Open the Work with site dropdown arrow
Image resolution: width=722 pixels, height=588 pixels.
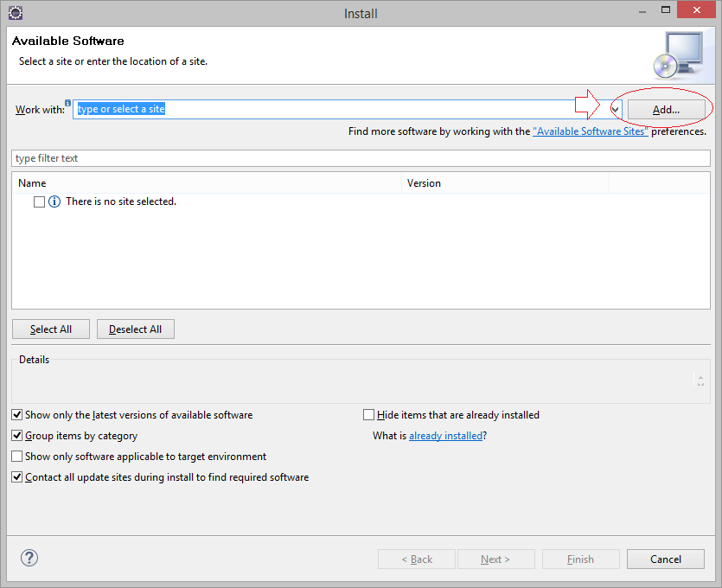coord(615,110)
